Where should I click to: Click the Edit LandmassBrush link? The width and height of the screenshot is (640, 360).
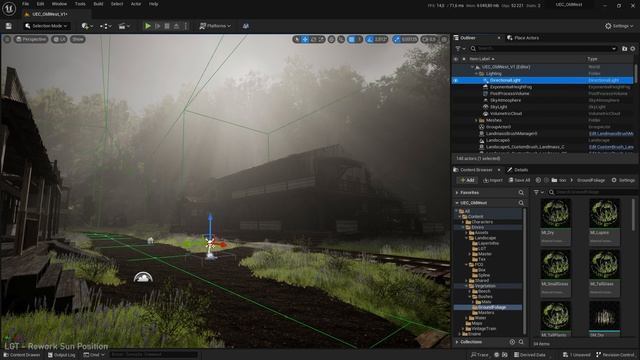pyautogui.click(x=611, y=133)
